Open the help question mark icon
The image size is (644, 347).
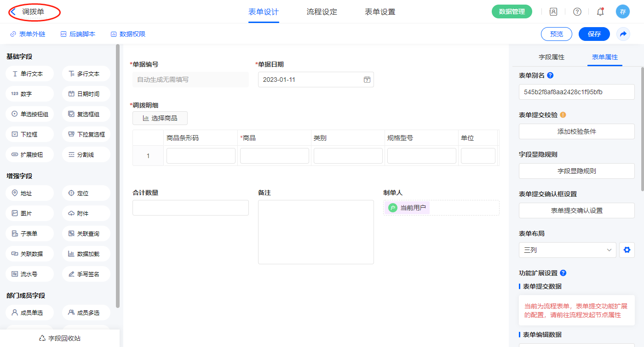point(577,12)
